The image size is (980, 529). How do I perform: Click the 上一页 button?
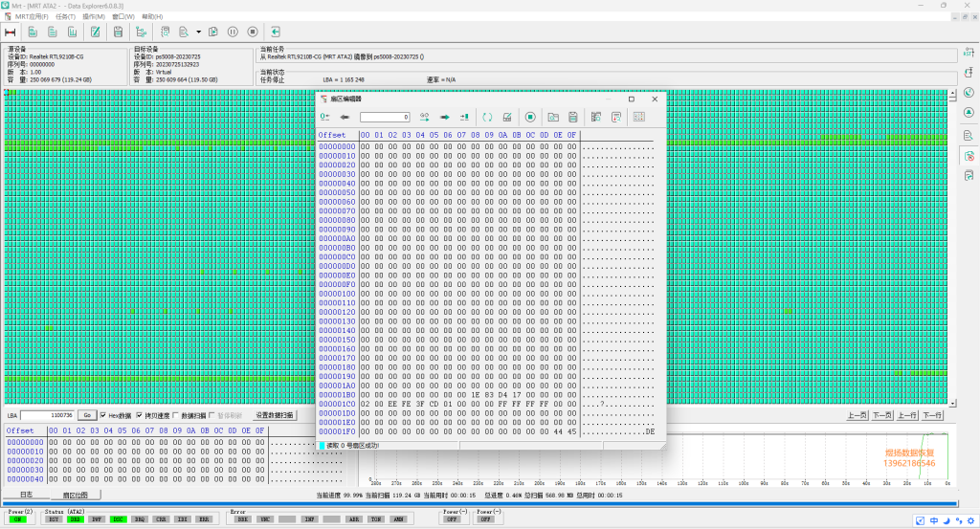click(857, 415)
